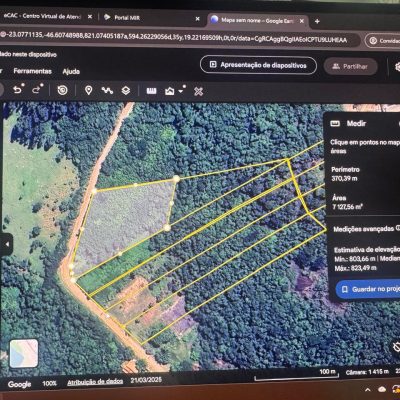Click the crossed tools icon in toolbar
This screenshot has height=400, width=400.
[x=199, y=91]
